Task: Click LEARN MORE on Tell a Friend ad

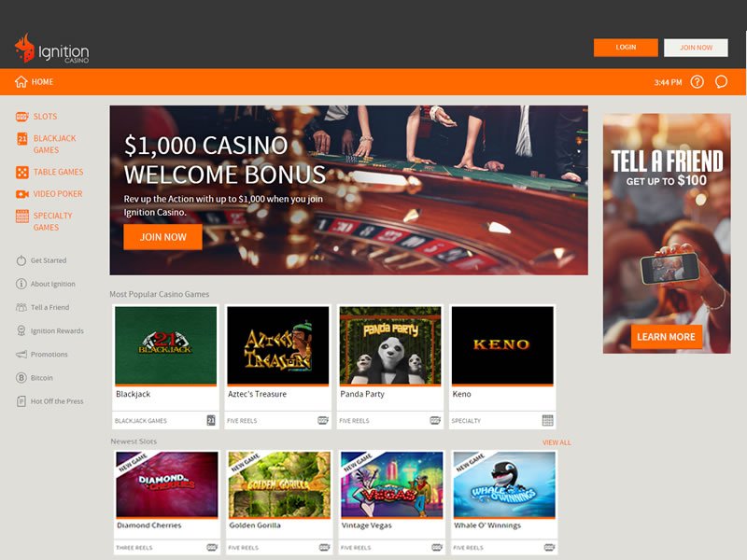Action: 666,337
